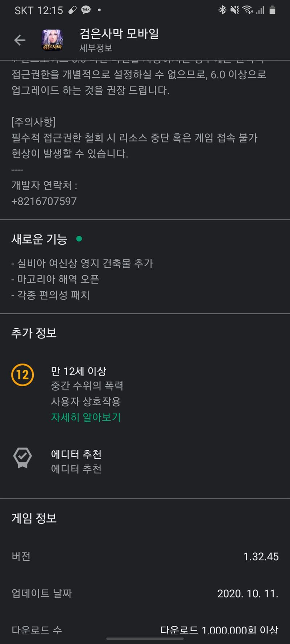This screenshot has width=290, height=644.
Task: Open the 자세히 알아보기 link
Action: point(86,417)
